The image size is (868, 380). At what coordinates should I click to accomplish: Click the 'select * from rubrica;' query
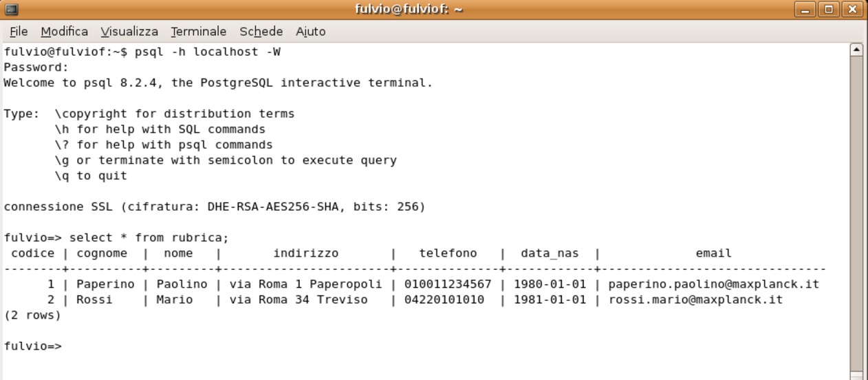(x=149, y=237)
